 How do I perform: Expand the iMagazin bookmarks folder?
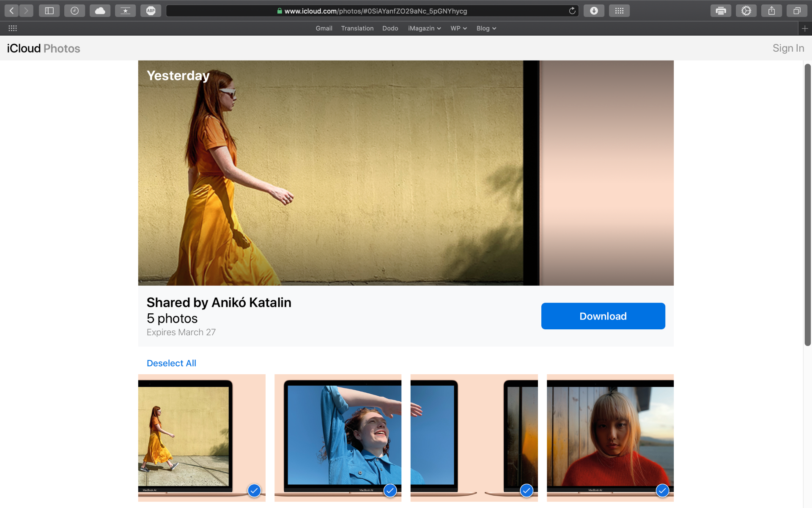pos(424,28)
